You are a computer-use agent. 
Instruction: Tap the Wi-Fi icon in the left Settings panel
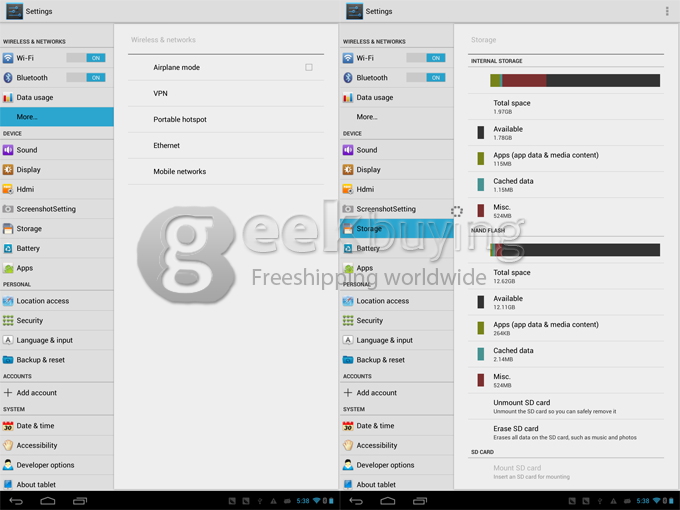click(x=8, y=58)
